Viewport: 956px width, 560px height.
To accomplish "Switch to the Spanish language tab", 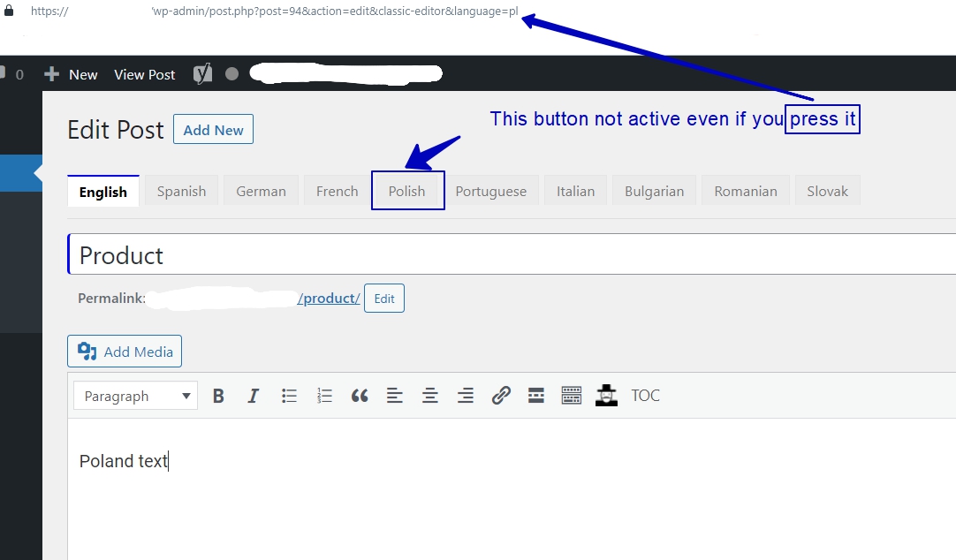I will [181, 191].
